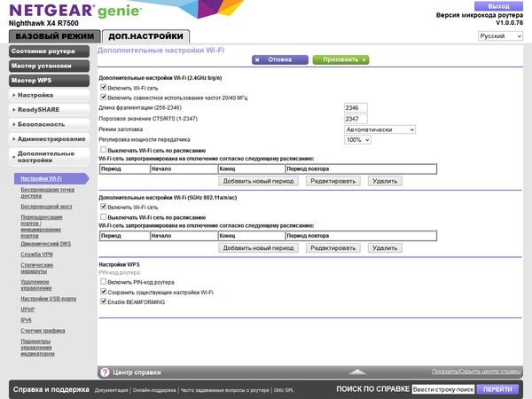The height and width of the screenshot is (399, 532).
Task: Open Состояние роутера menu item
Action: (x=49, y=51)
